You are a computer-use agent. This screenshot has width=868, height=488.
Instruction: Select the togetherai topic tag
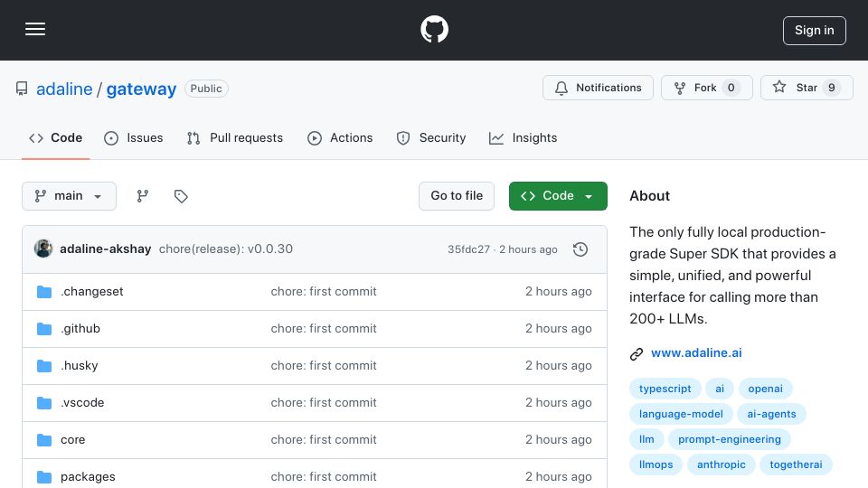click(796, 465)
